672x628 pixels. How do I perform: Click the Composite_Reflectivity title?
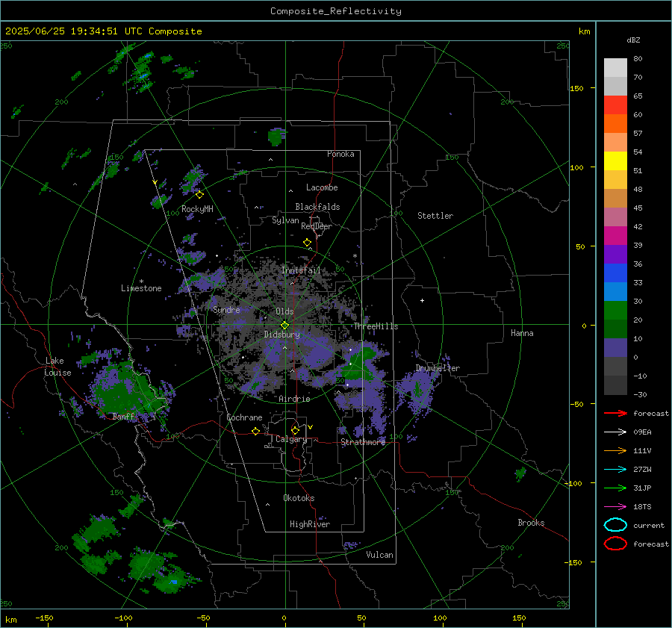[336, 11]
